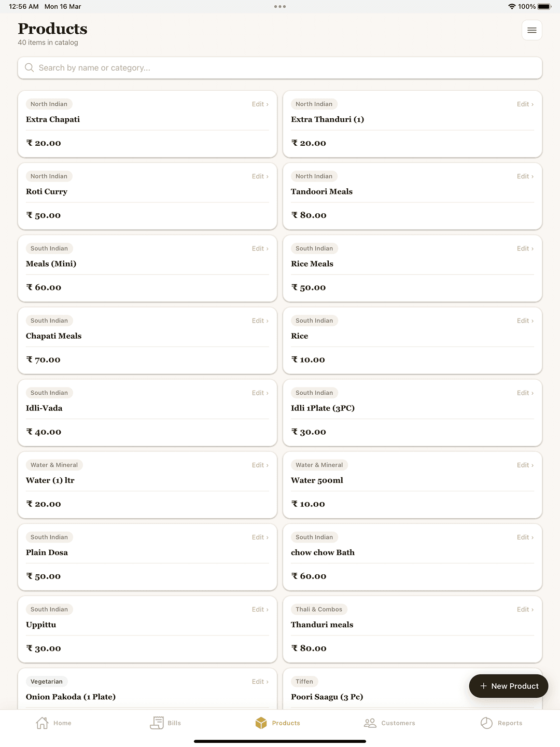
Task: Switch to the Customers tab label
Action: point(398,723)
